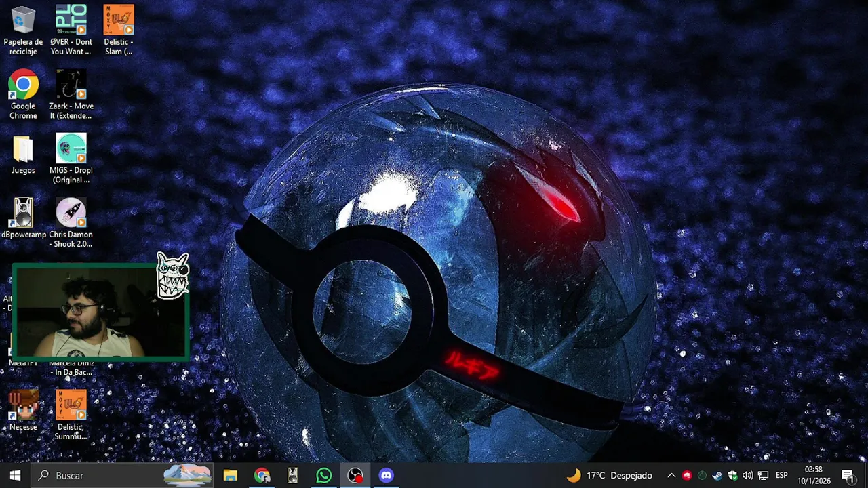The height and width of the screenshot is (488, 868).
Task: Open Steam from the system tray
Action: 717,475
